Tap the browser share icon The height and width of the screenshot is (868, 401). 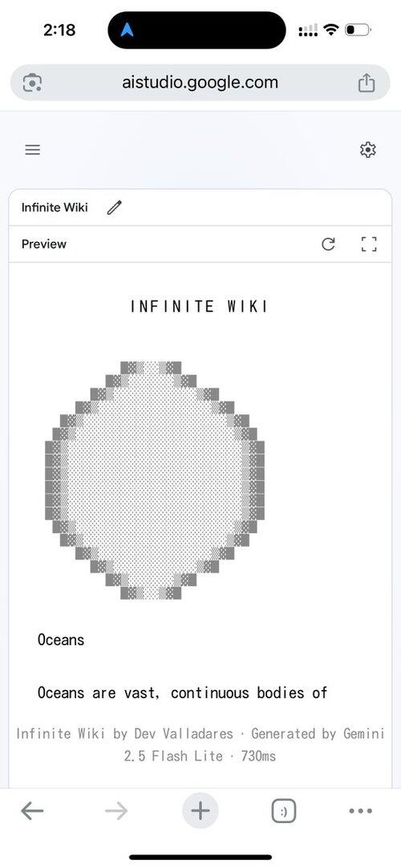tap(366, 83)
